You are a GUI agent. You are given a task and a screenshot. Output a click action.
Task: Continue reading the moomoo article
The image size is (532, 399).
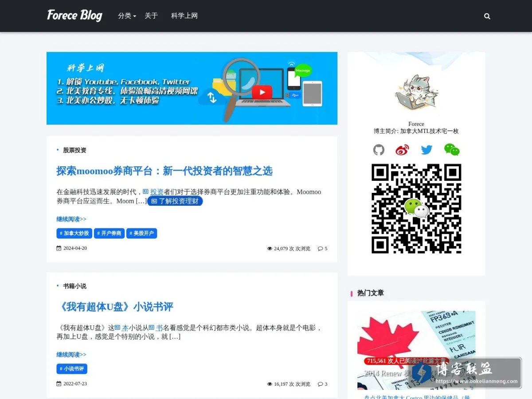(71, 219)
